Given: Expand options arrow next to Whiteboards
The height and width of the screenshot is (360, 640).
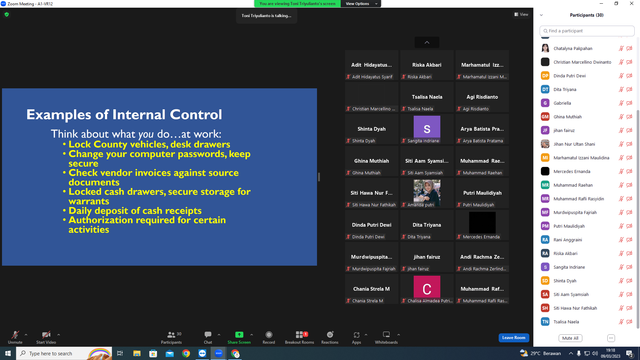Looking at the screenshot, I should pos(398,335).
